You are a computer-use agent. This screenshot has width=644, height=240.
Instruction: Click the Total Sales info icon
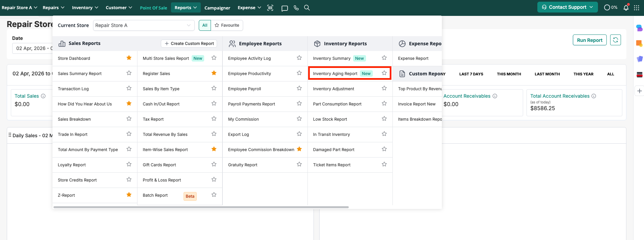click(43, 96)
